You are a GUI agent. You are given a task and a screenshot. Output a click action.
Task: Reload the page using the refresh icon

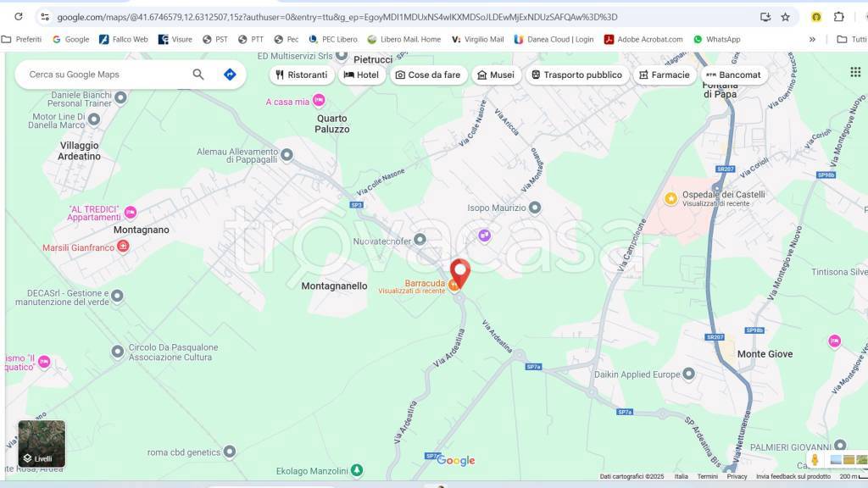19,17
